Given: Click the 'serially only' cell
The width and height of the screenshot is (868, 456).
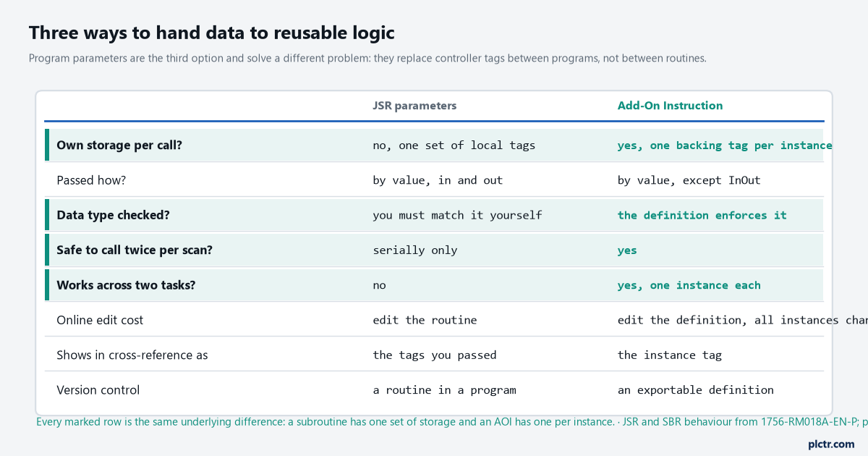Looking at the screenshot, I should [415, 250].
